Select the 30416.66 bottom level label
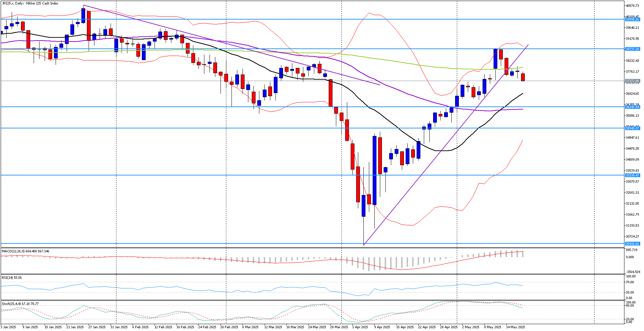This screenshot has height=331, width=644. [x=632, y=244]
